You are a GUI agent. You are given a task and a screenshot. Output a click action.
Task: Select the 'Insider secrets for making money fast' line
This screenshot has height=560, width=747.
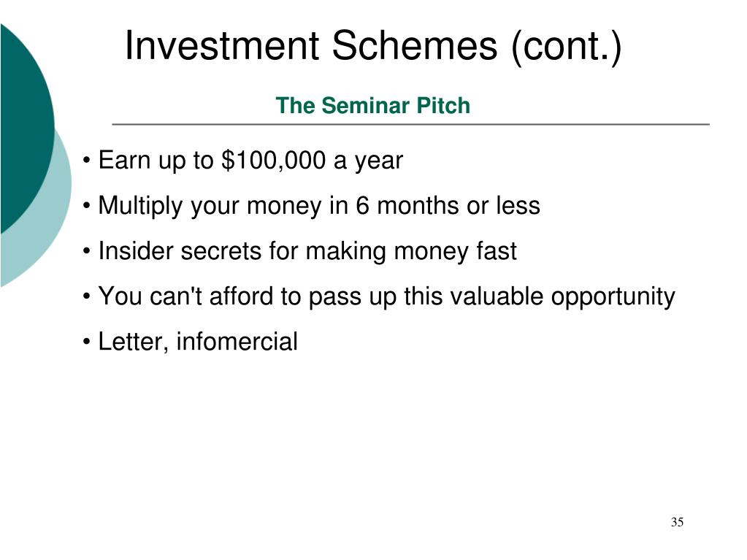click(307, 251)
